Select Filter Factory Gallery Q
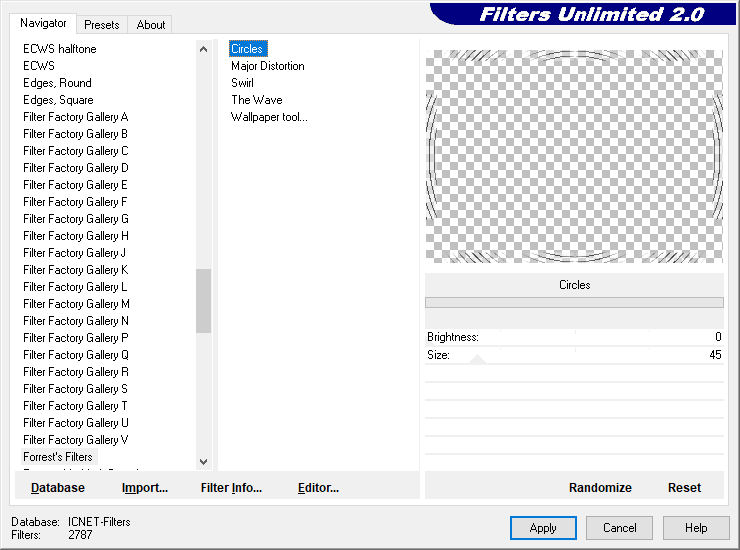Viewport: 740px width, 550px height. coord(76,355)
